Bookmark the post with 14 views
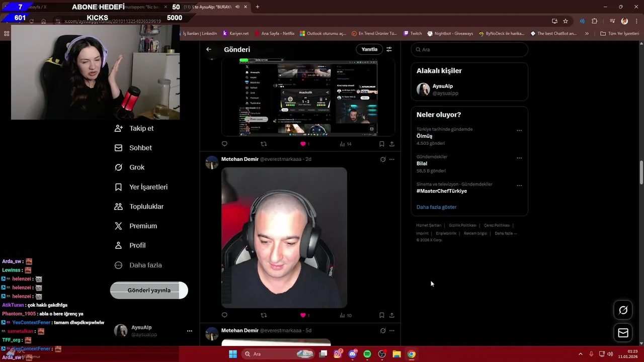Viewport: 644px width, 362px height. pos(382,144)
